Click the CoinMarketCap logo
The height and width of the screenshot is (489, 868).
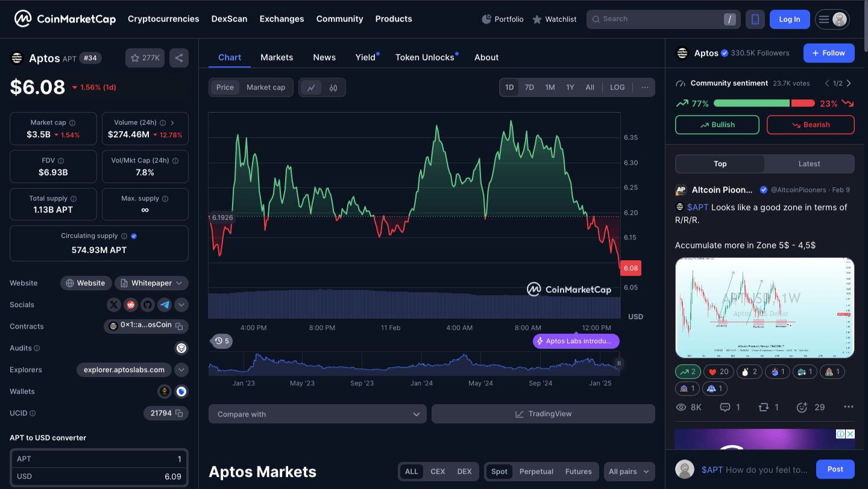[x=65, y=19]
